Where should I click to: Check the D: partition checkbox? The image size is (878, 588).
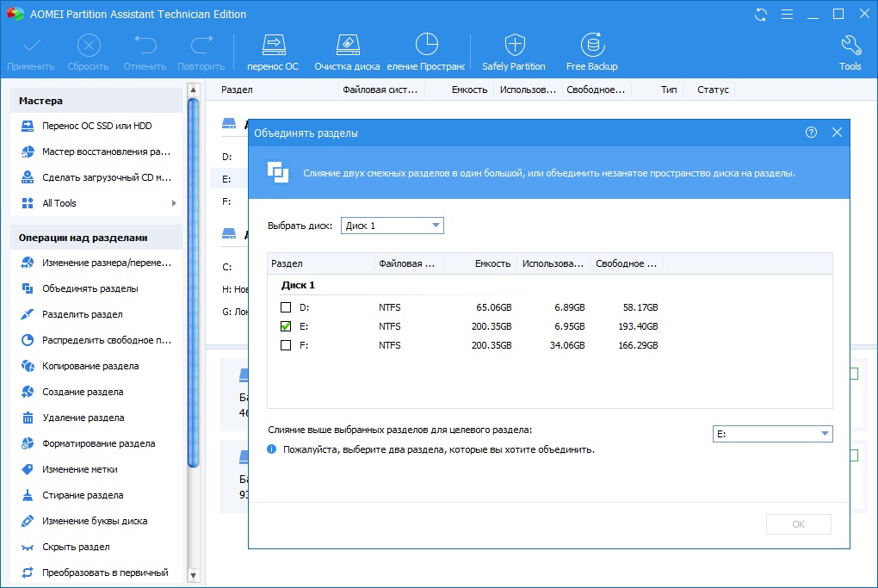click(286, 307)
